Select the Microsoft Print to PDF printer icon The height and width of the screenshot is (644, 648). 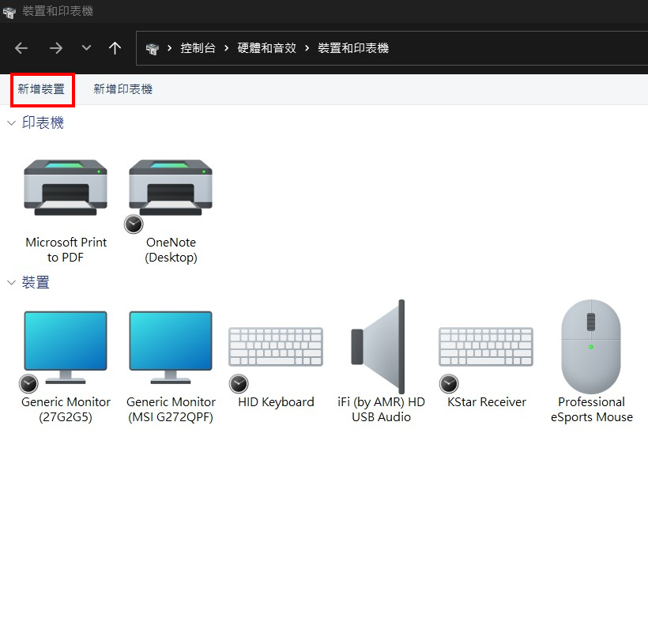point(66,187)
